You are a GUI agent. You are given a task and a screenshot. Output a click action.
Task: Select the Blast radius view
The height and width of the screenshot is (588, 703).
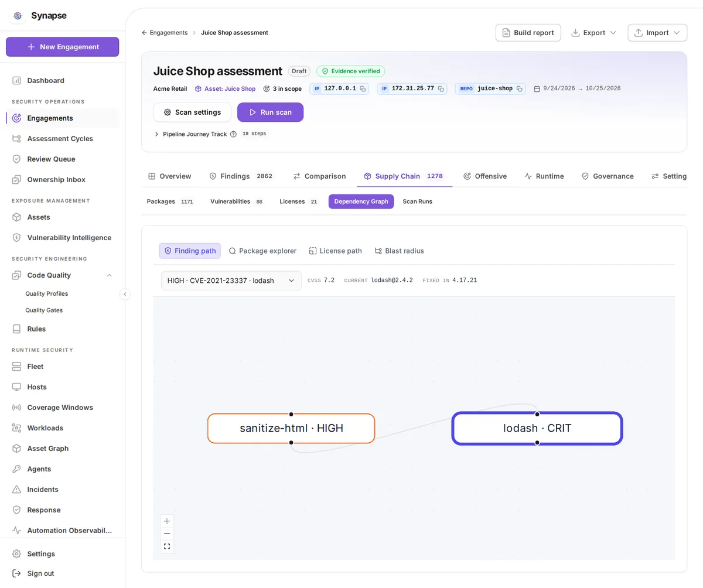click(399, 251)
